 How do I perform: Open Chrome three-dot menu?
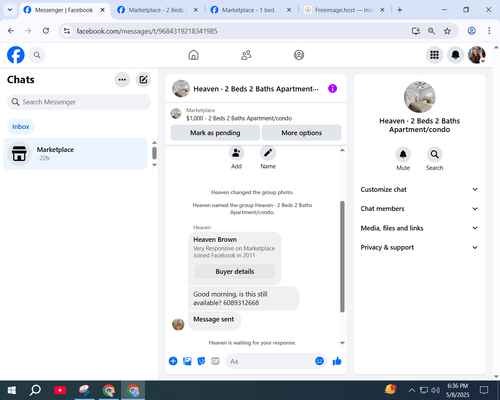coord(489,31)
